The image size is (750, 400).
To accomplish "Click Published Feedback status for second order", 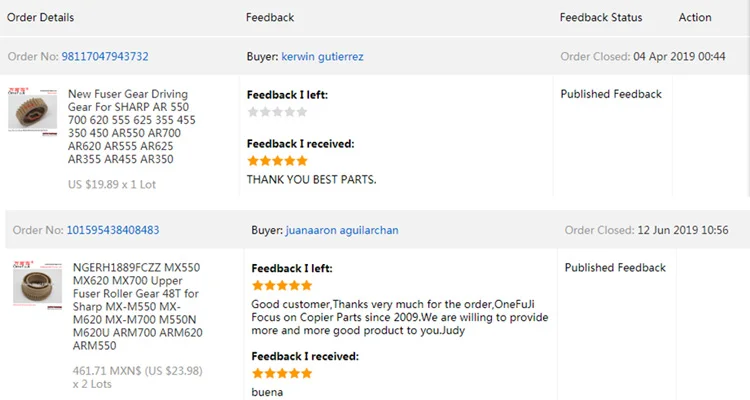I will click(x=615, y=267).
